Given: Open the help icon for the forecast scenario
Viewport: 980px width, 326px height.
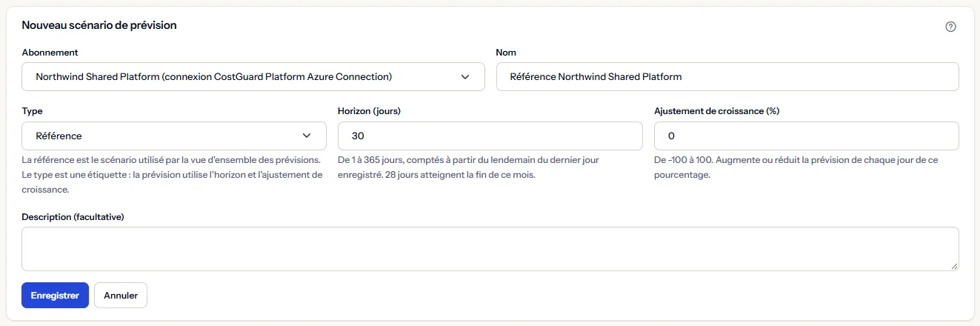Looking at the screenshot, I should (x=951, y=27).
